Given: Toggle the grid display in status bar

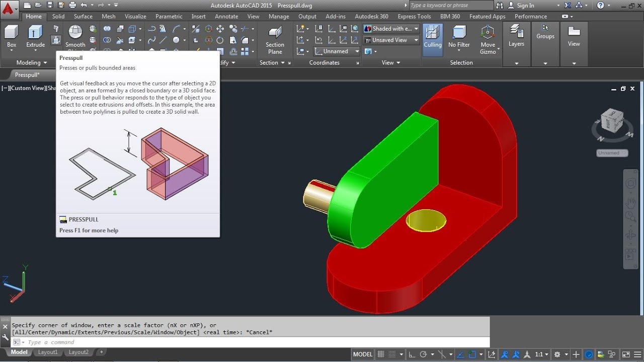Looking at the screenshot, I should tap(381, 354).
